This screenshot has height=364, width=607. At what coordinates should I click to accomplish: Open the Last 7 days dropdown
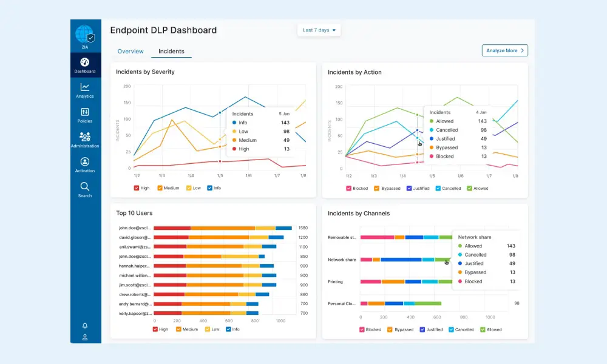[319, 30]
